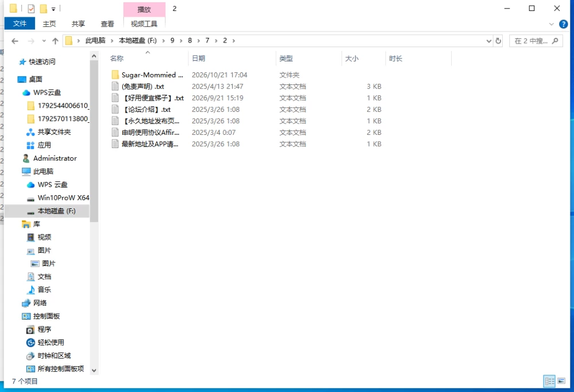The image size is (574, 392).
Task: Click 此电脑 in the address breadcrumb
Action: pos(95,41)
